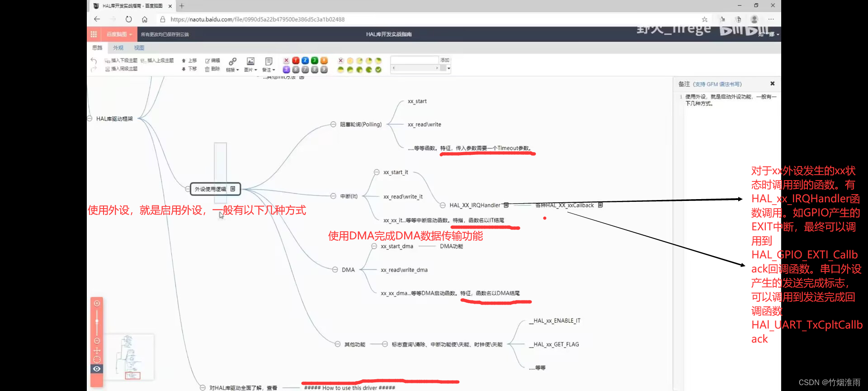Redo the last undone edit
Viewport: 868px width, 391px height.
94,69
